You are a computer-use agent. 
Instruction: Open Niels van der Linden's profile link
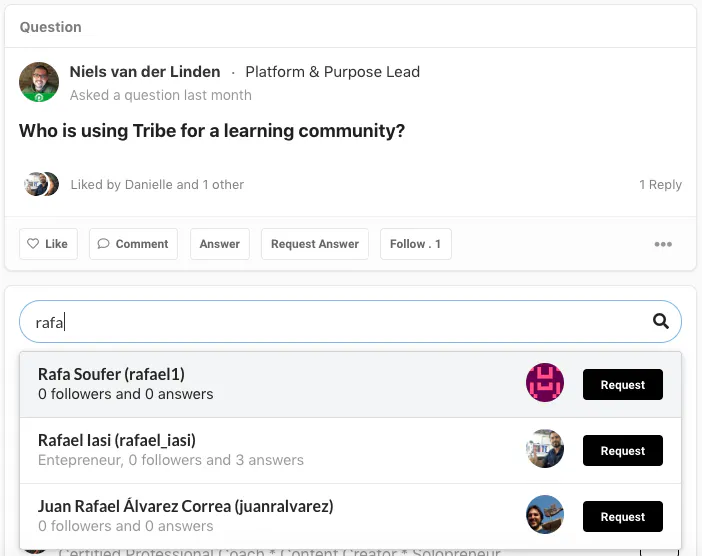(145, 72)
